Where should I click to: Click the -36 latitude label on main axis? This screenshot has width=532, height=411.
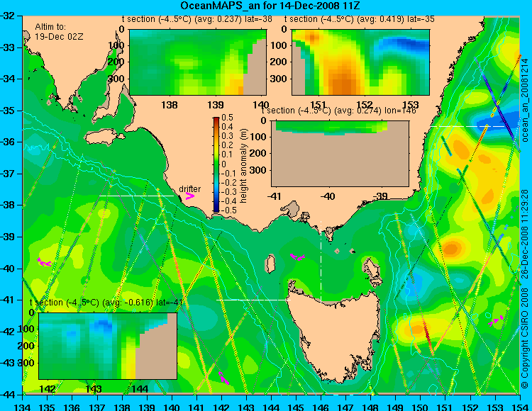(x=8, y=142)
